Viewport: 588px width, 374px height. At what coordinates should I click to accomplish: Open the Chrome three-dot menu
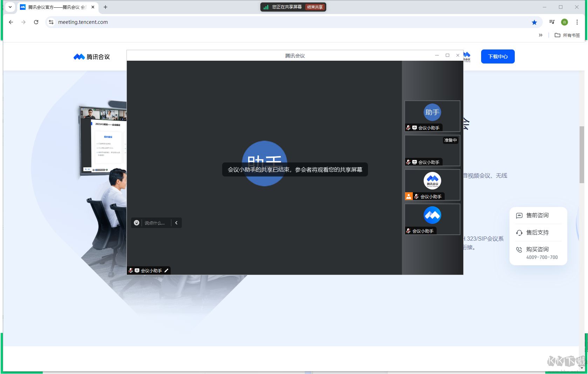[577, 22]
